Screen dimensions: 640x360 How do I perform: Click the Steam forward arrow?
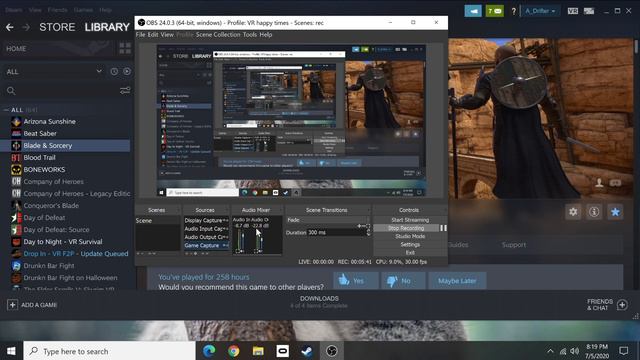point(26,27)
